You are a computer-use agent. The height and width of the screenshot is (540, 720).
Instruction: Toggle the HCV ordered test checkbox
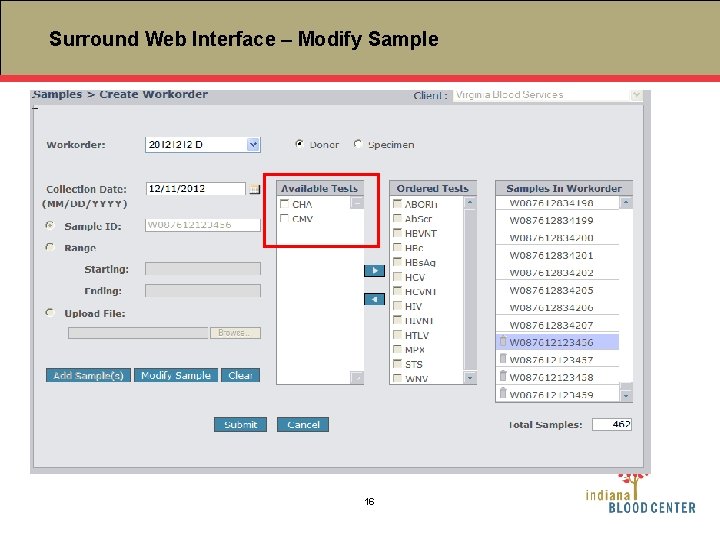tap(397, 276)
